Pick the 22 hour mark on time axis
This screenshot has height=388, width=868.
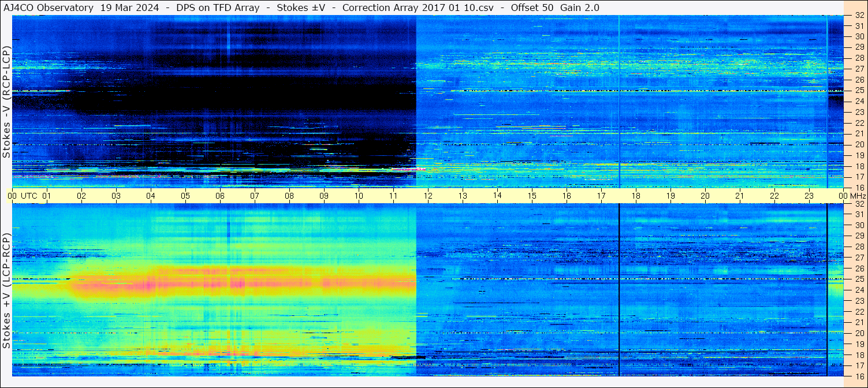click(x=774, y=196)
